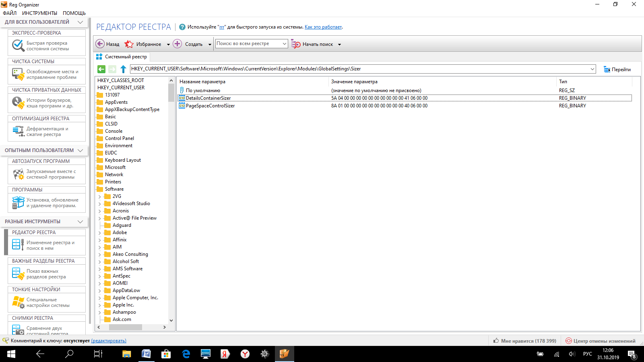Click Начать поиск search icon
This screenshot has width=644, height=362.
coord(296,44)
